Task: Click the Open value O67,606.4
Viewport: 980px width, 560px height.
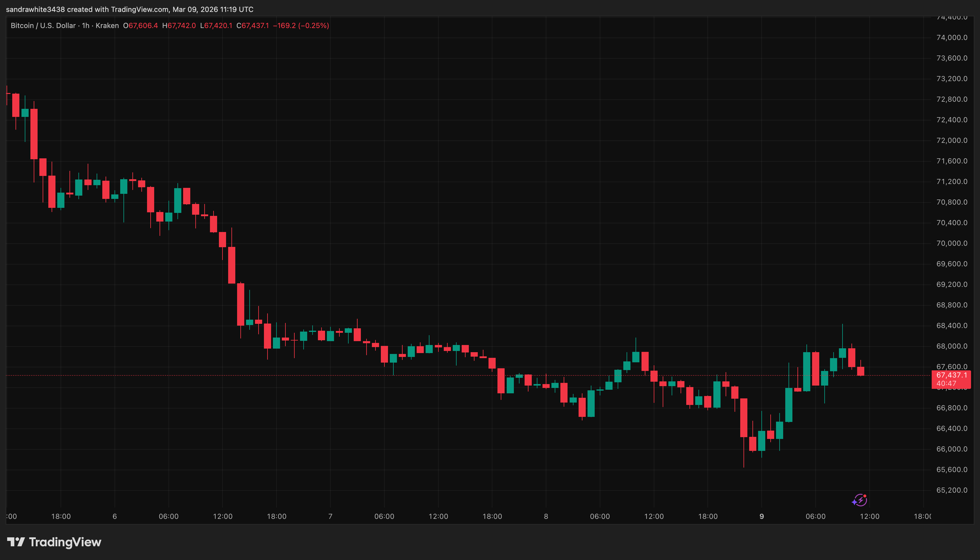Action: [140, 26]
